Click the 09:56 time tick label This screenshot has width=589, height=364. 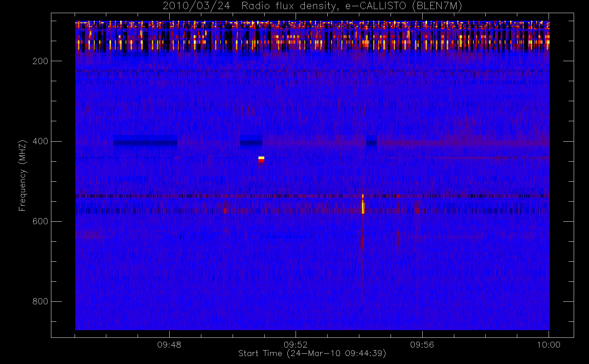pos(422,345)
